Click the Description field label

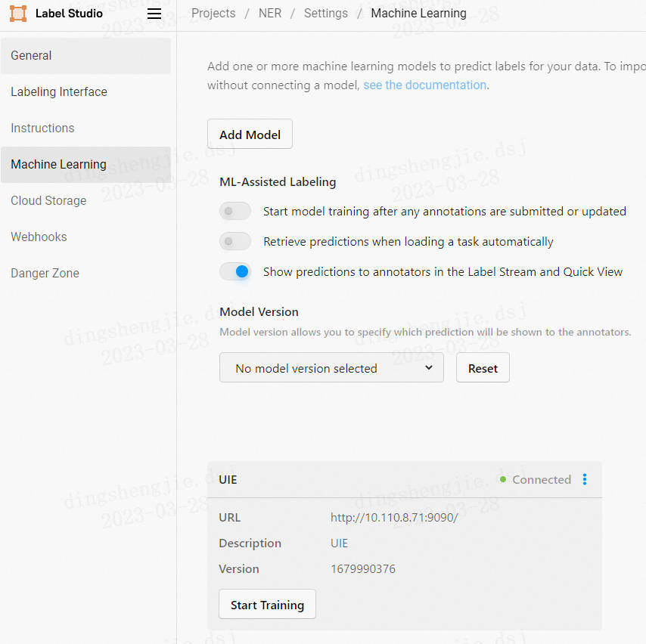point(250,543)
